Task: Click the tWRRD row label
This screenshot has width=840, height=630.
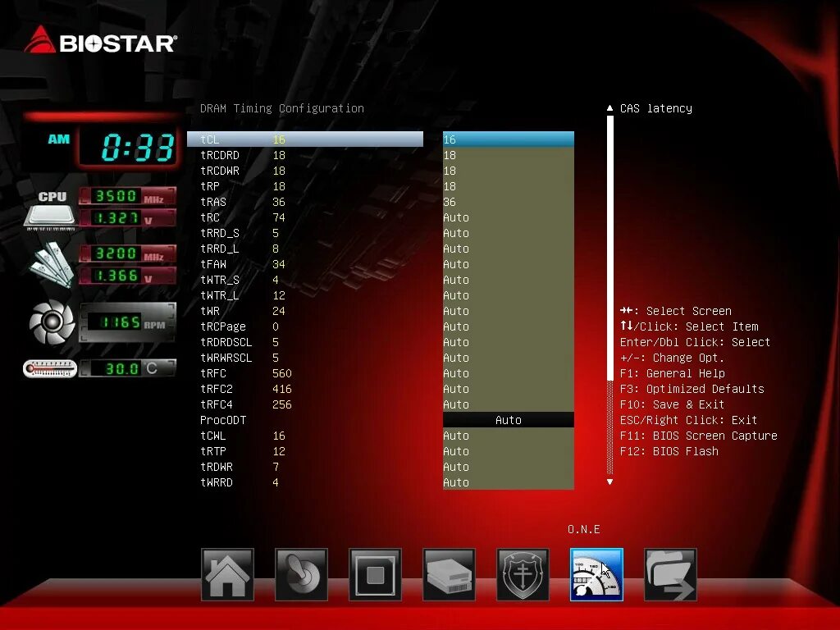Action: (217, 482)
